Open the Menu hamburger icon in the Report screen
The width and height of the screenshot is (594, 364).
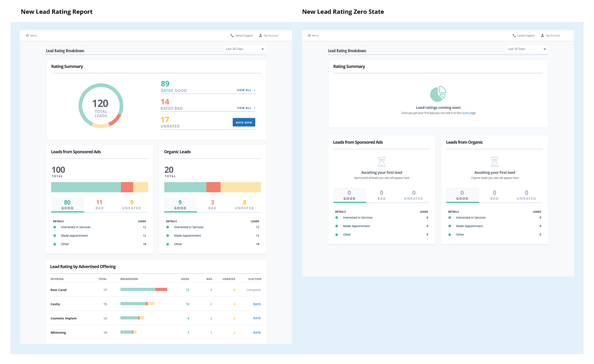pyautogui.click(x=27, y=35)
